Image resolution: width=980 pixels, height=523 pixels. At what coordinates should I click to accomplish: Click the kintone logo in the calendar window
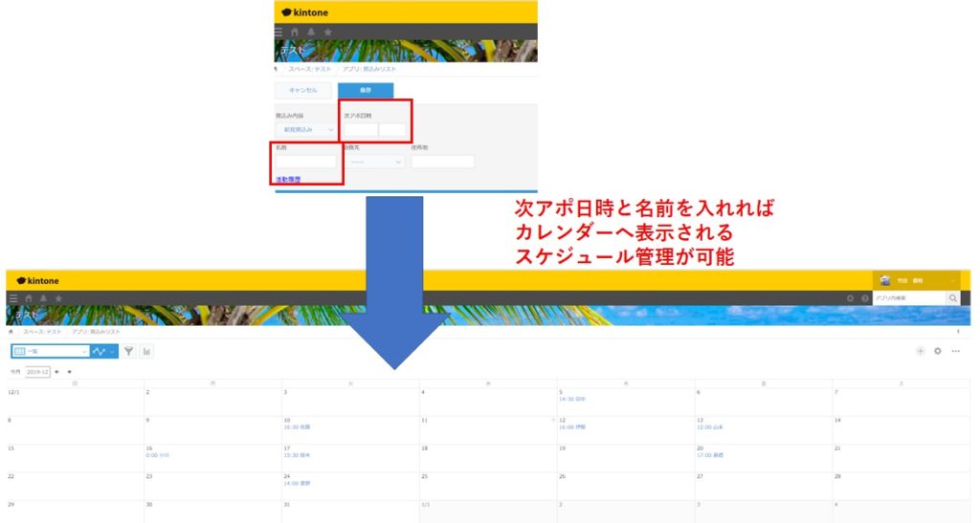[38, 281]
